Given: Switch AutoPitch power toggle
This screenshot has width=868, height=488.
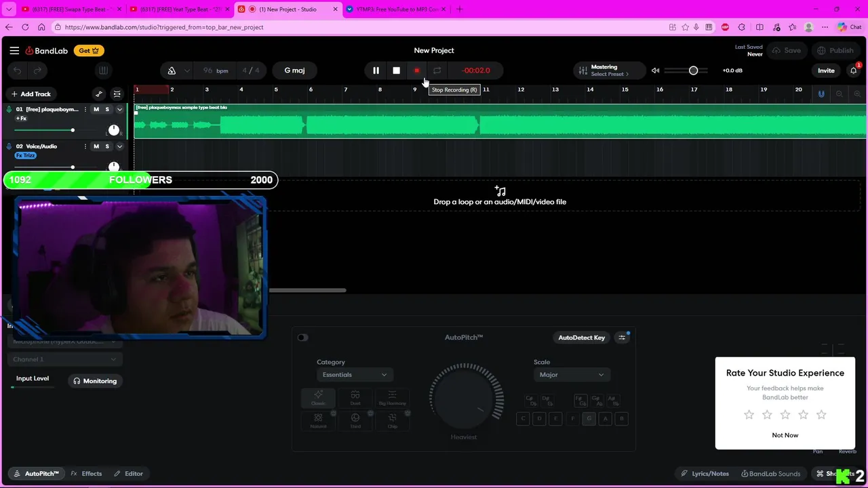Looking at the screenshot, I should pyautogui.click(x=302, y=338).
